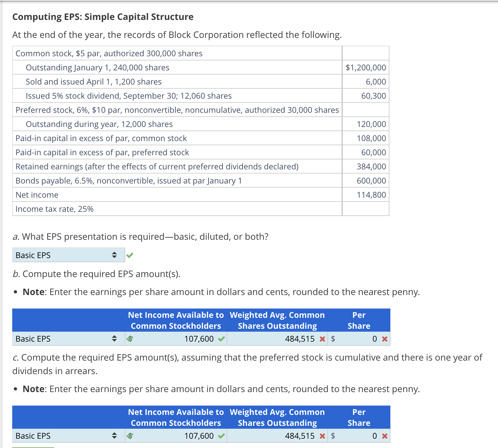This screenshot has width=498, height=448.
Task: Open the Basic EPS dropdown in the part c table
Action: click(x=114, y=436)
